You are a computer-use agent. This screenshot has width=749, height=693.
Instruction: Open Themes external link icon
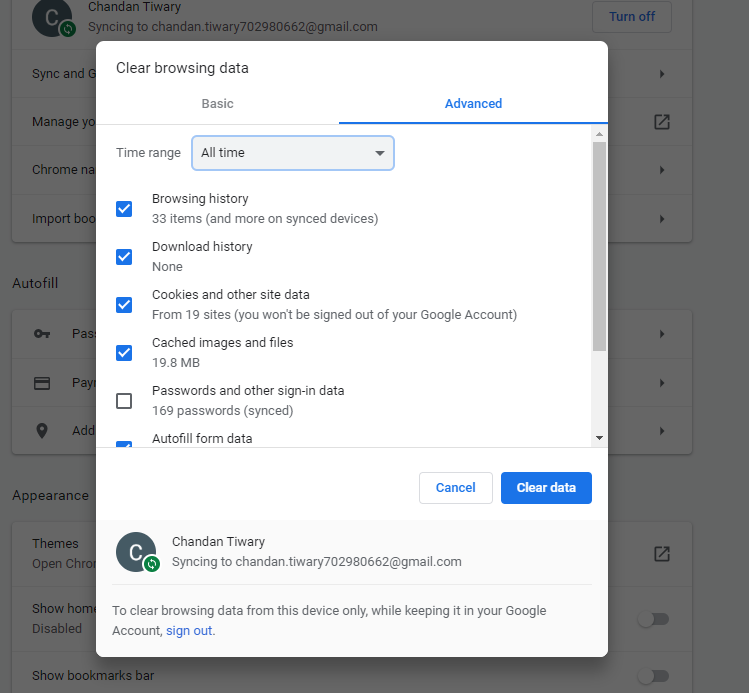[x=662, y=554]
